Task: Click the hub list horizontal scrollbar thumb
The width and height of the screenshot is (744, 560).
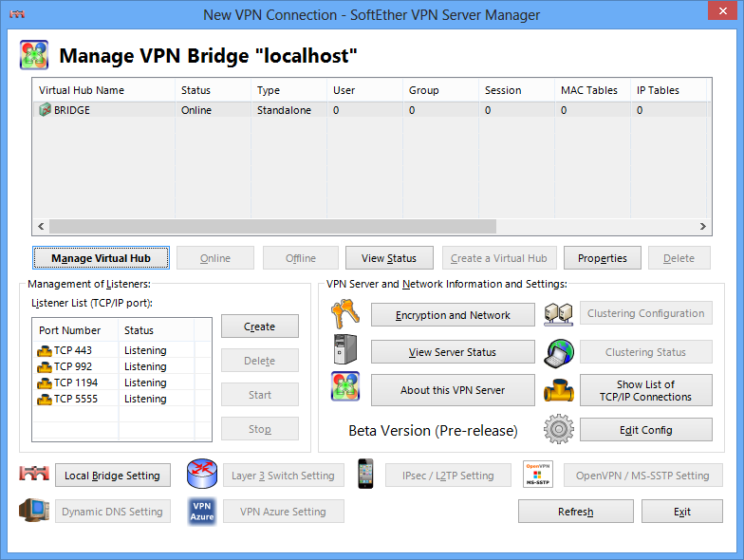Action: point(273,226)
